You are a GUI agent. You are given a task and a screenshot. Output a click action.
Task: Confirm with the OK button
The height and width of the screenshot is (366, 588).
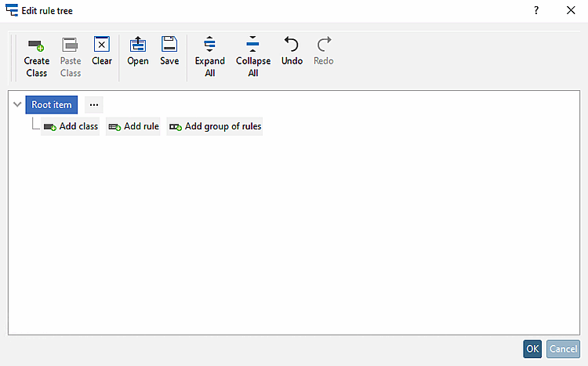coord(532,349)
